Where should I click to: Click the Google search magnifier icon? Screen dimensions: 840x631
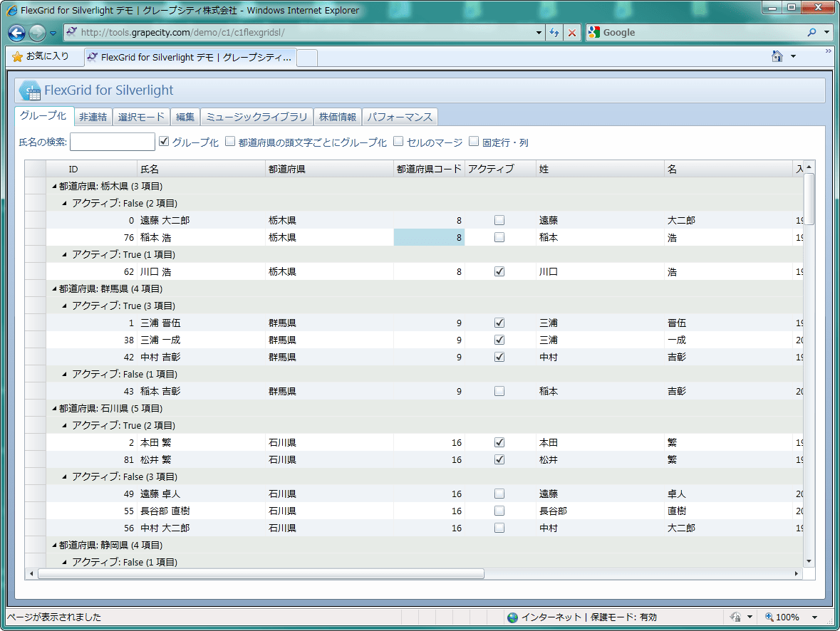click(812, 32)
